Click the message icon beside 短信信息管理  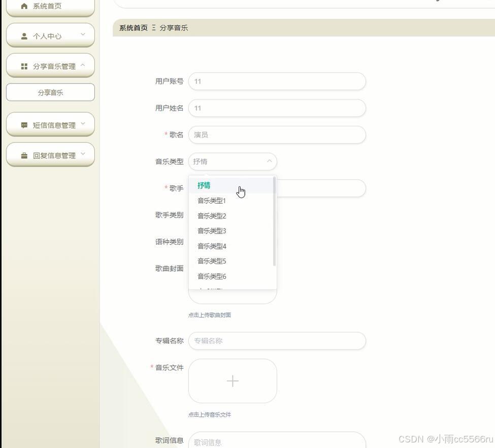click(24, 125)
